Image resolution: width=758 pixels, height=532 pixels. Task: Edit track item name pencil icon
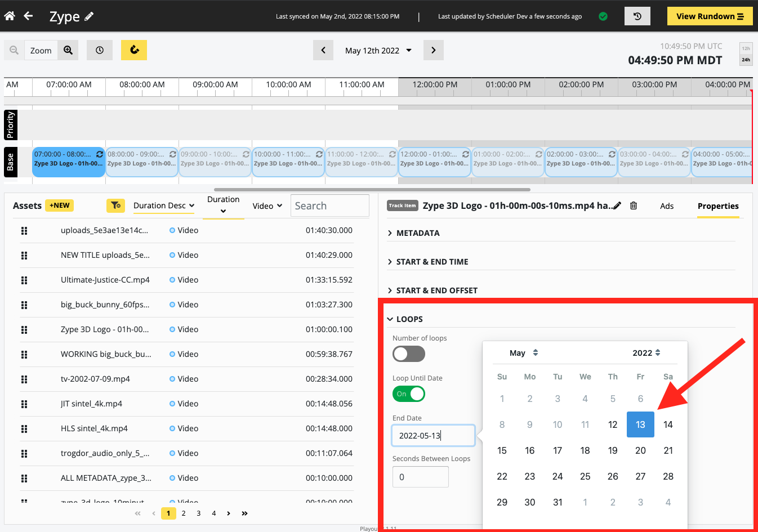[617, 205]
